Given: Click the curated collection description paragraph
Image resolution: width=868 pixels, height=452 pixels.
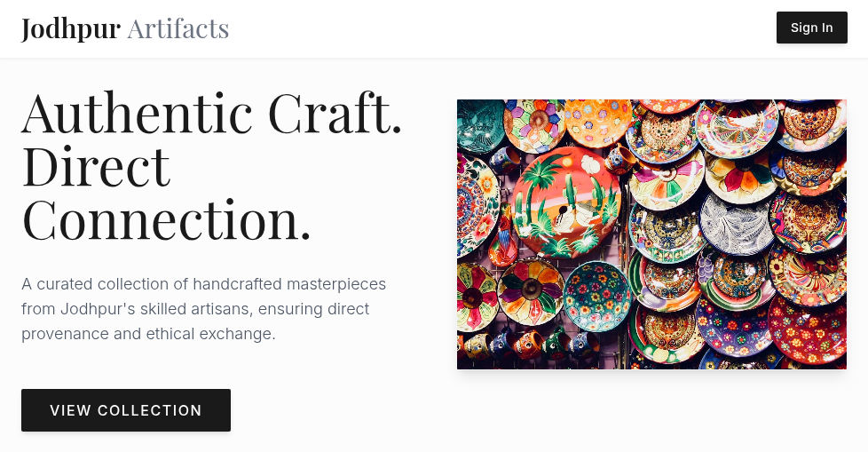Looking at the screenshot, I should [x=204, y=309].
